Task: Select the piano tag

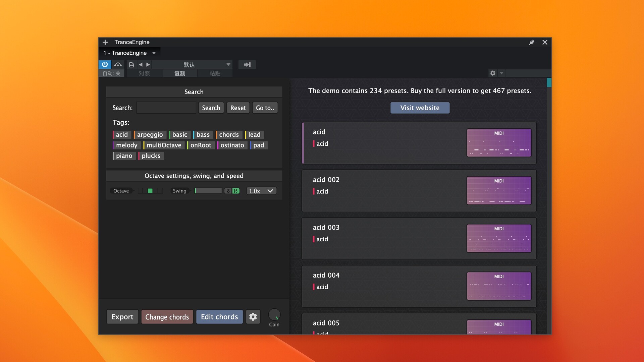Action: 124,156
